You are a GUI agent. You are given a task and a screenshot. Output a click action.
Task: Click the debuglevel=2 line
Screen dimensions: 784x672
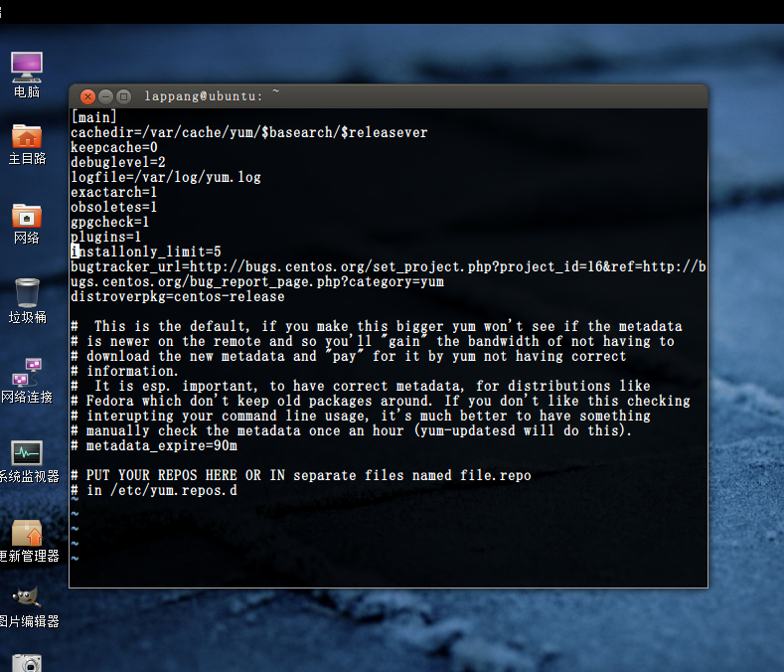pyautogui.click(x=118, y=162)
